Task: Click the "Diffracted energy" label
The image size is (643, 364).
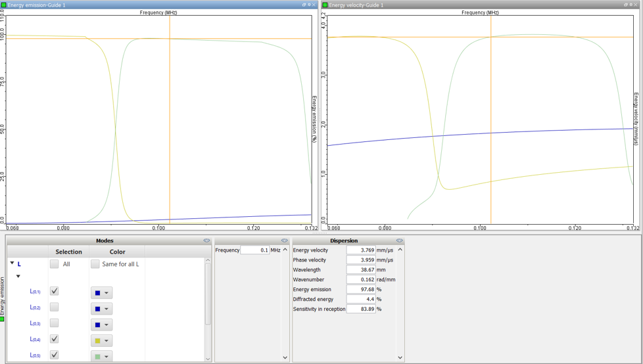Action: [x=314, y=299]
